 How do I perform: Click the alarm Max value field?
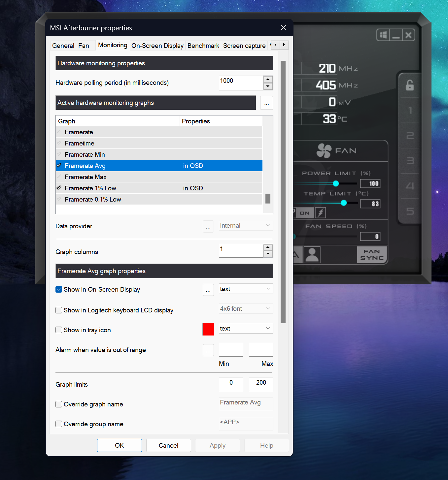[x=261, y=350]
